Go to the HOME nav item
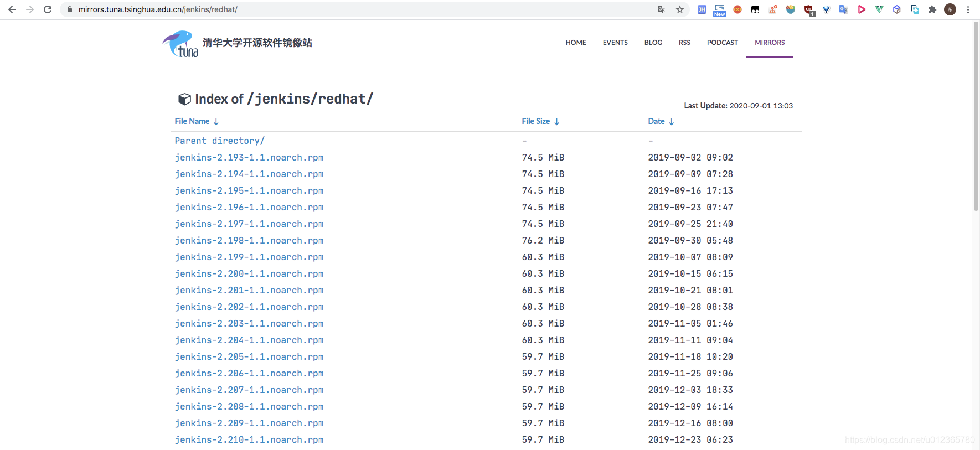980x450 pixels. point(576,43)
